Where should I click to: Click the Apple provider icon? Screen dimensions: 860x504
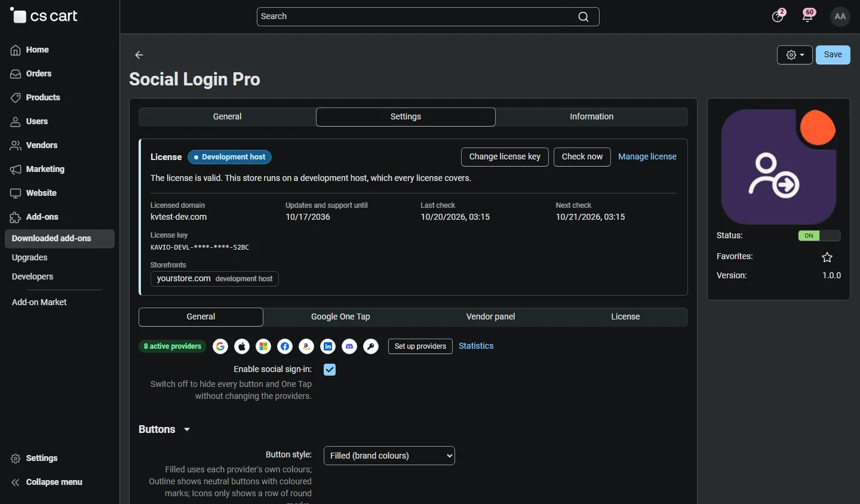tap(242, 346)
